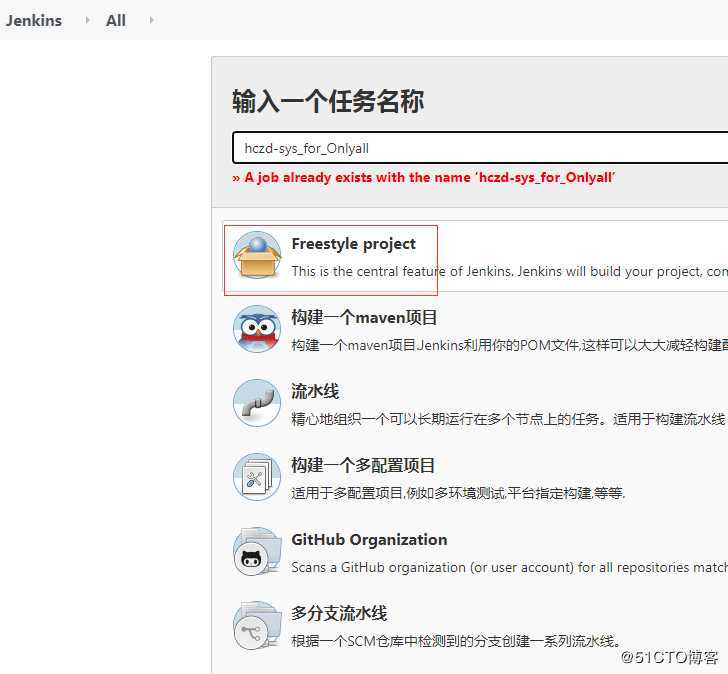Screen dimensions: 728x674
Task: Open the All breadcrumb link
Action: [116, 20]
